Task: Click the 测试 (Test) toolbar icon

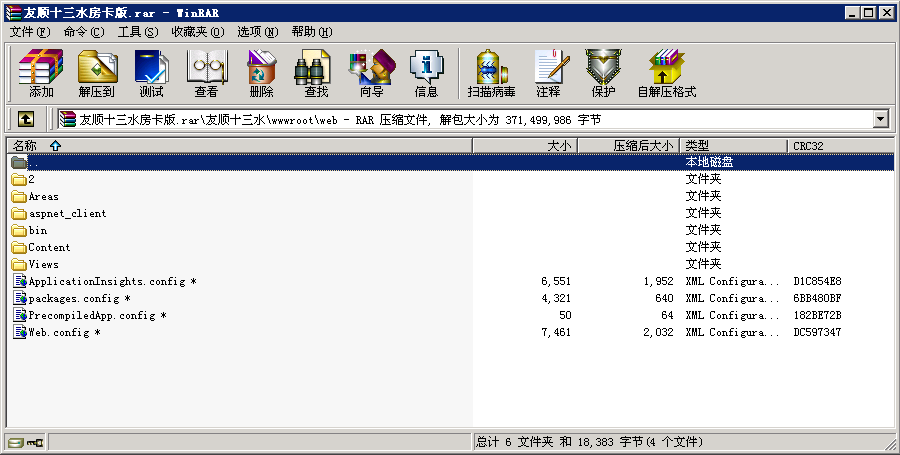Action: point(151,72)
